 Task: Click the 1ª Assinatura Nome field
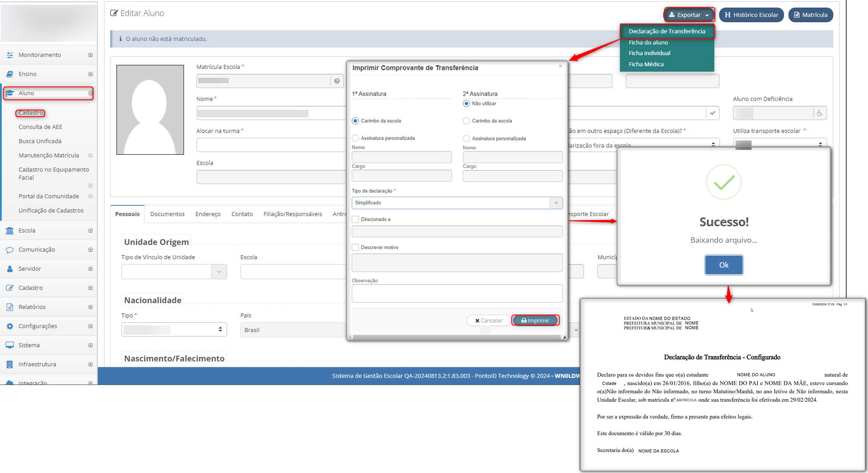[x=402, y=157]
